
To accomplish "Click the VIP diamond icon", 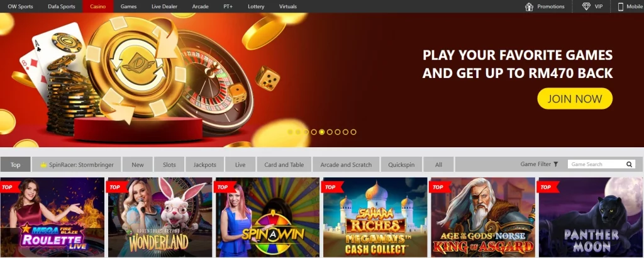I will click(x=586, y=6).
